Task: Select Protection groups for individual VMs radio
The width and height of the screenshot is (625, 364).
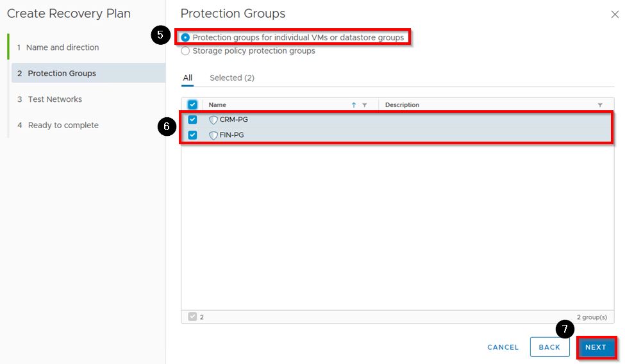Action: (x=186, y=38)
